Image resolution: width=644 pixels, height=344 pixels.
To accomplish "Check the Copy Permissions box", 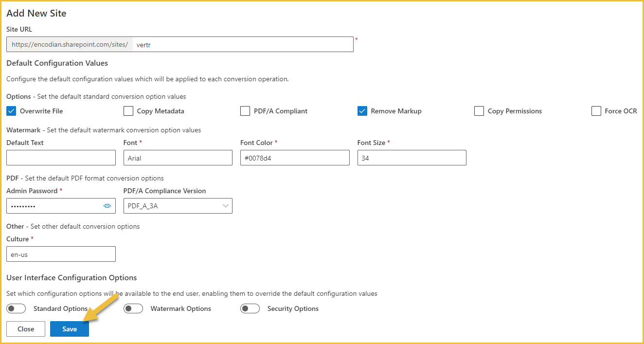I will click(479, 111).
